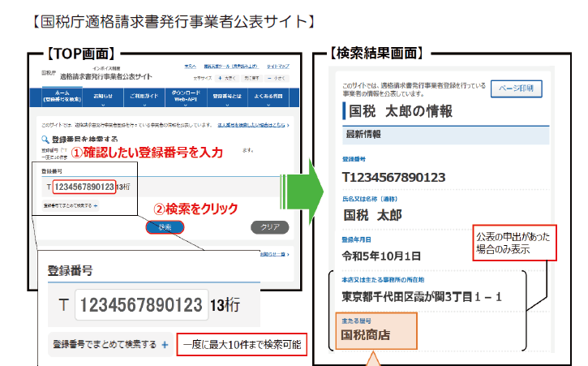
Task: Click the blue 検索 search button
Action: coord(165,227)
